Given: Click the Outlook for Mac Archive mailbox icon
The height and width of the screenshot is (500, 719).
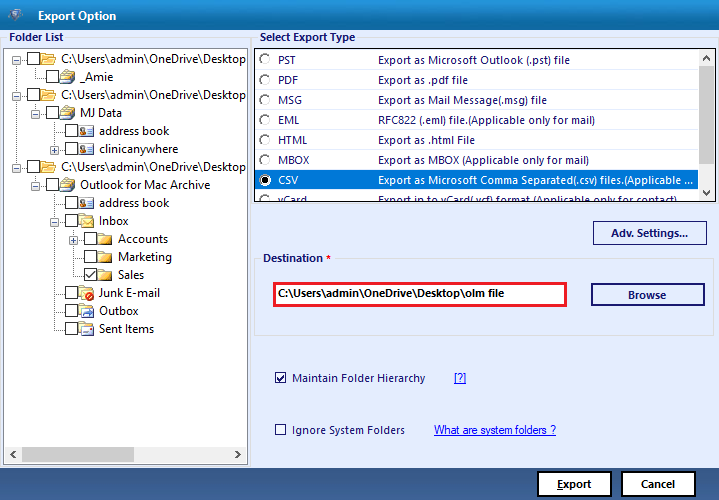Looking at the screenshot, I should 67,185.
